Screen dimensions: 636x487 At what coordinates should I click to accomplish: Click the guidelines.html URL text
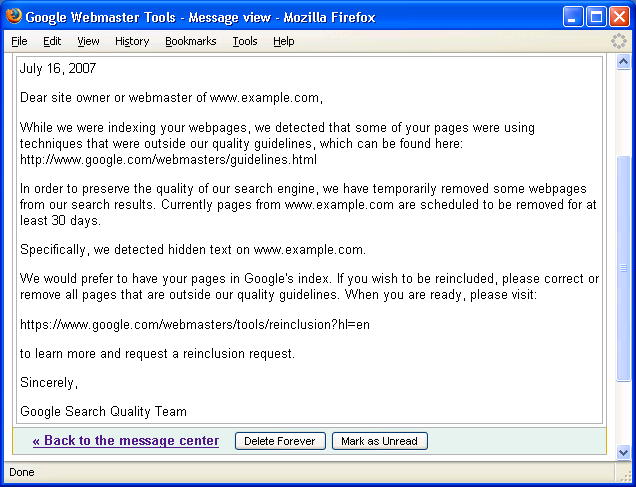[x=168, y=159]
